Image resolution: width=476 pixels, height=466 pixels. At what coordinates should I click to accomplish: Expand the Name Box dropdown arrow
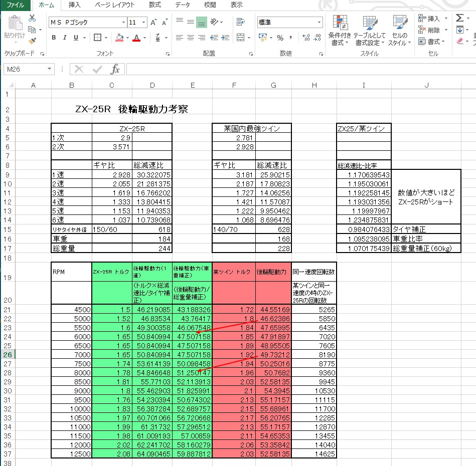[x=49, y=69]
